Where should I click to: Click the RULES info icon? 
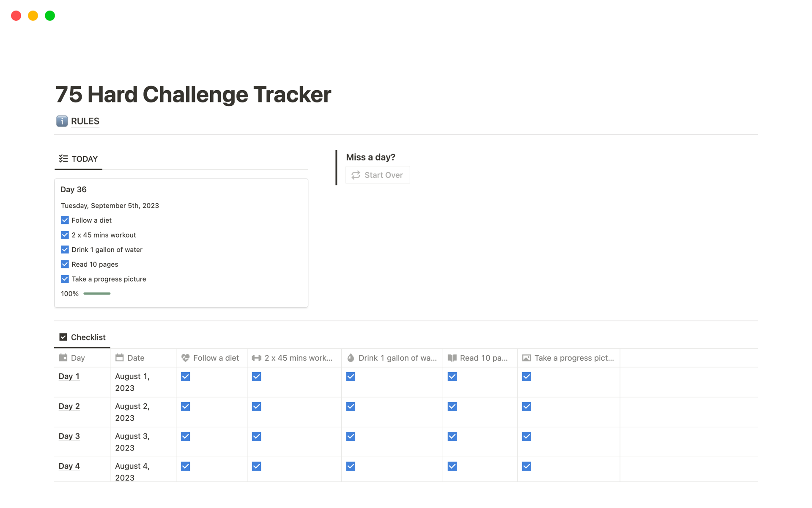62,121
